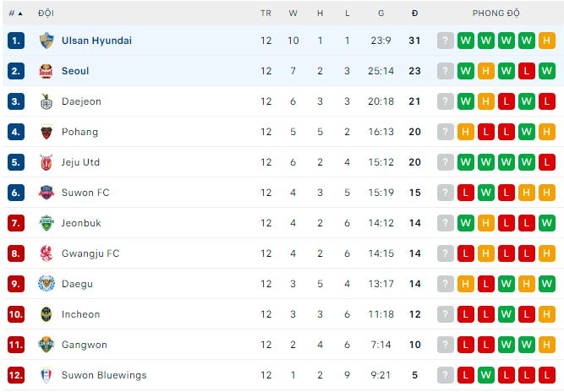Screen dimensions: 564x392
Task: Click the Daejeon team crest
Action: (x=46, y=101)
